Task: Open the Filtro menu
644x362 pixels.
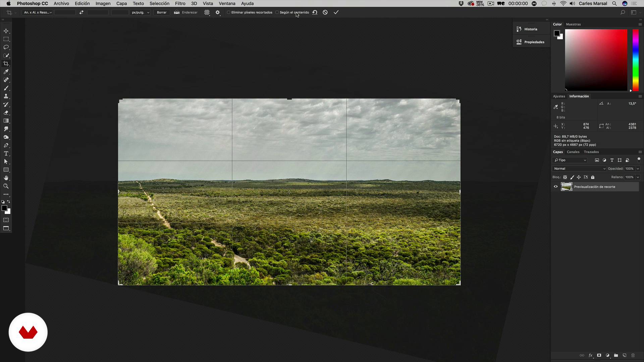Action: click(180, 3)
